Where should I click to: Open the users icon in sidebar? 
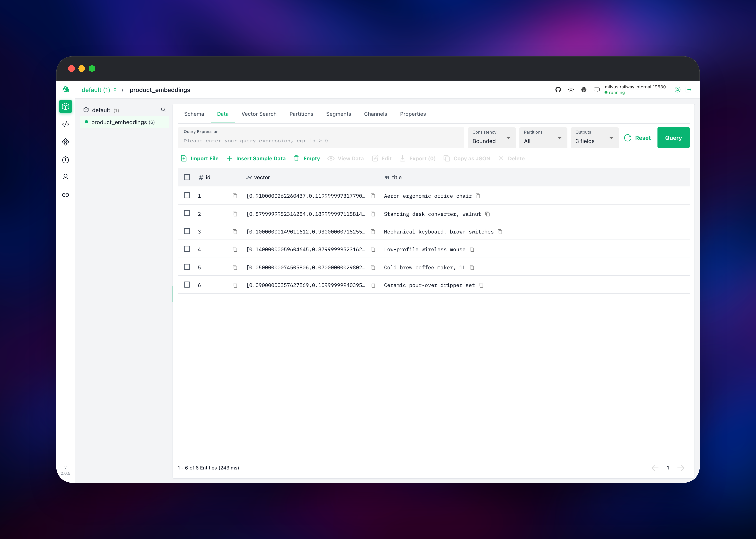coord(65,177)
